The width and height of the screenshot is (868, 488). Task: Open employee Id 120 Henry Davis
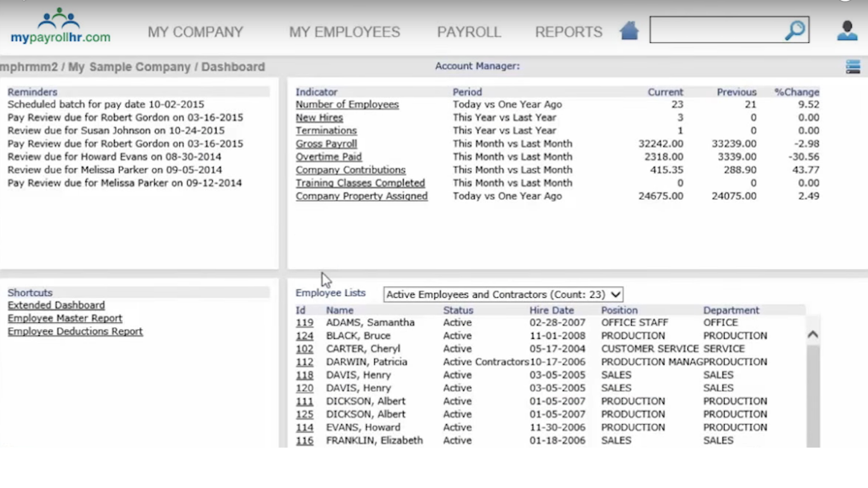pyautogui.click(x=305, y=388)
